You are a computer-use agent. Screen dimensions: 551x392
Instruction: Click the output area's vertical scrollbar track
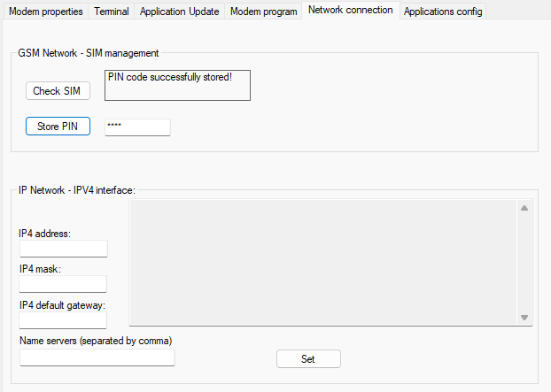tap(524, 263)
